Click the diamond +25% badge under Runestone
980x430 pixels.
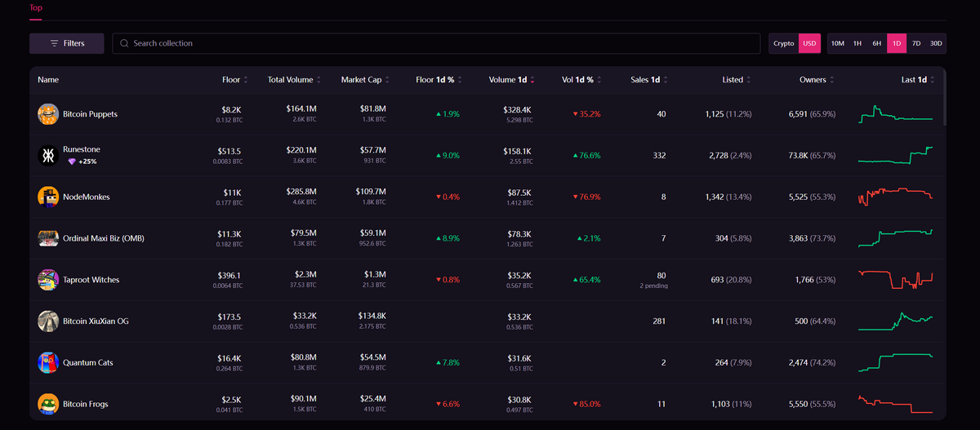(82, 162)
